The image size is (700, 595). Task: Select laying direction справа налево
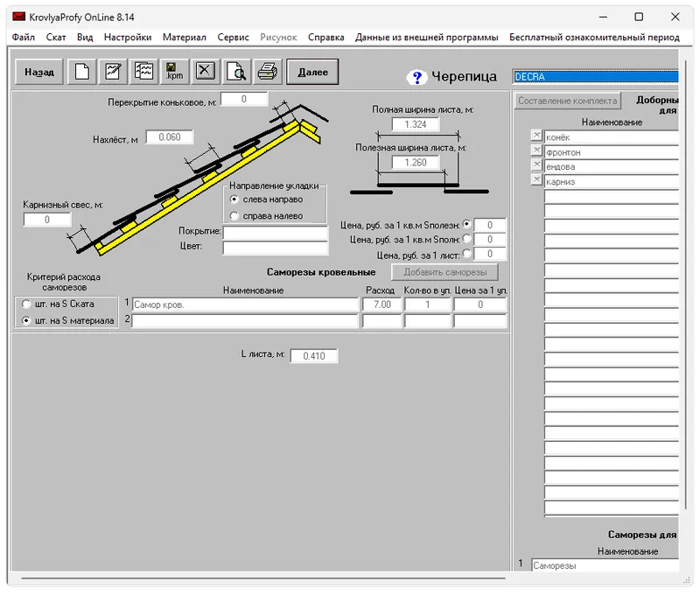click(x=234, y=216)
